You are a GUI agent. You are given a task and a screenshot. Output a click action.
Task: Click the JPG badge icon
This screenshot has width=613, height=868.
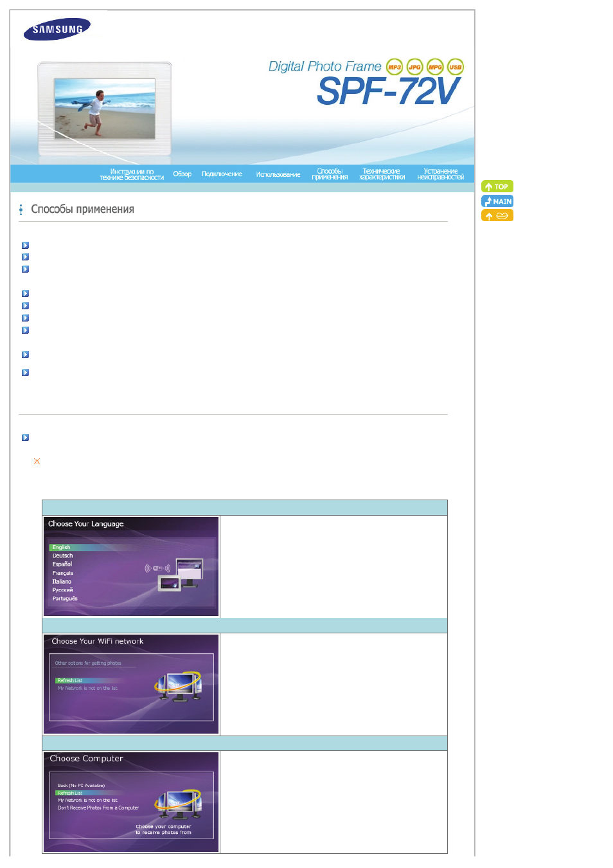click(x=415, y=66)
